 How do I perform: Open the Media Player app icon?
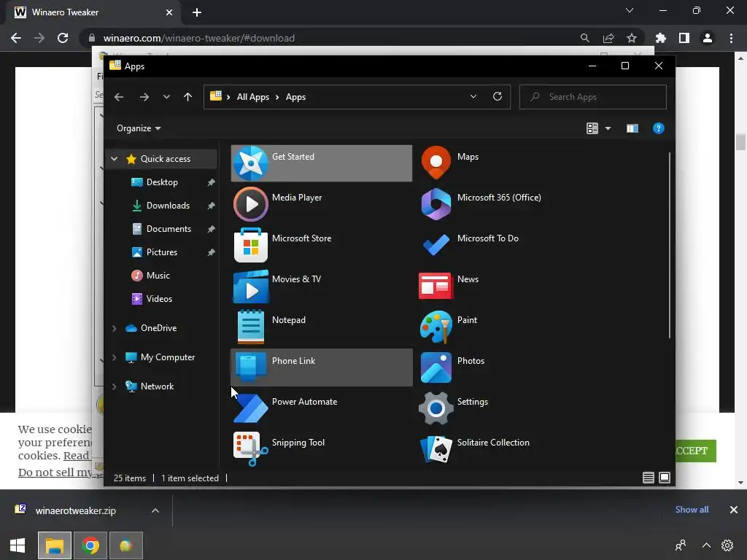coord(251,204)
